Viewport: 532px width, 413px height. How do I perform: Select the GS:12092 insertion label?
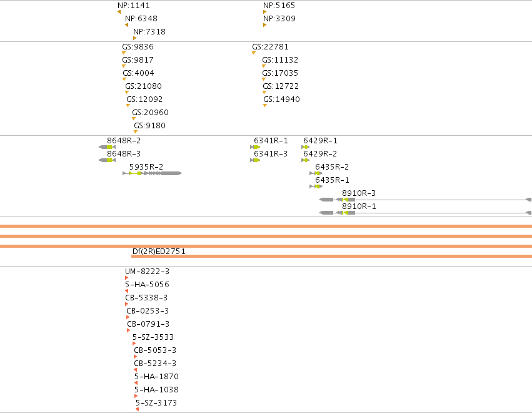coord(144,99)
